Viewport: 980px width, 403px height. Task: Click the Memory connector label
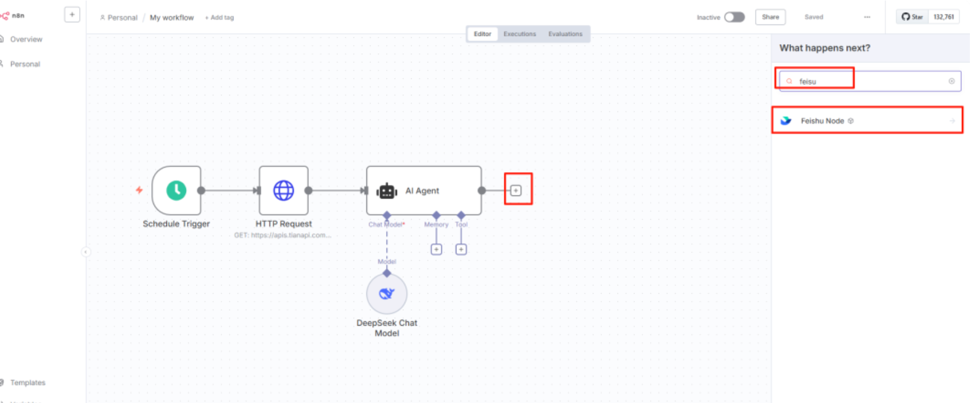pyautogui.click(x=436, y=224)
